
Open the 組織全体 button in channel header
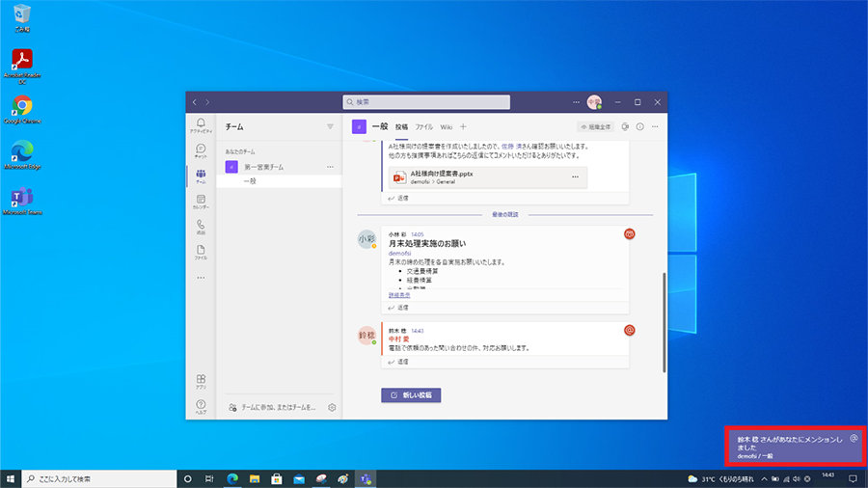(x=596, y=126)
